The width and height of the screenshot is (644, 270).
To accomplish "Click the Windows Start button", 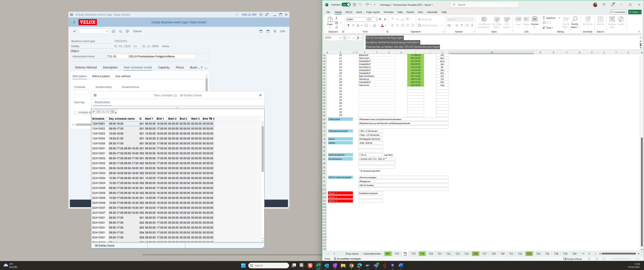I will pos(243,265).
